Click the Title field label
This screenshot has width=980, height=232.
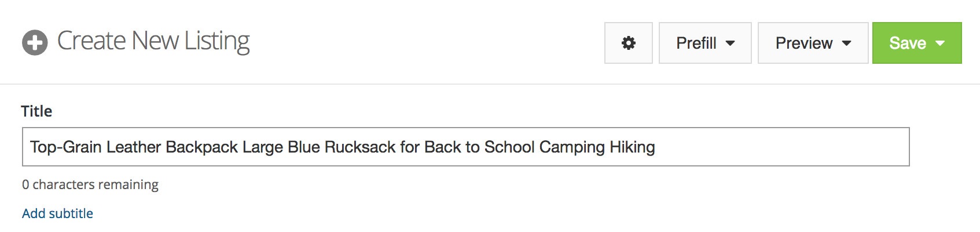click(36, 111)
